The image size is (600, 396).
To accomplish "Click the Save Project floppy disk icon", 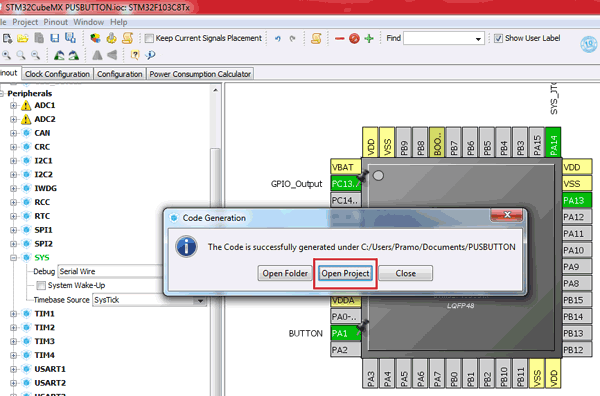I will pos(55,38).
